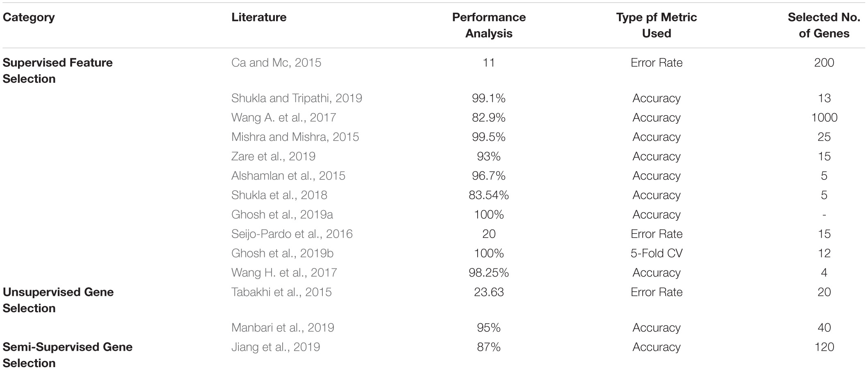Image resolution: width=868 pixels, height=370 pixels.
Task: Click the Ghosh et al., 2019a reference
Action: tap(282, 215)
